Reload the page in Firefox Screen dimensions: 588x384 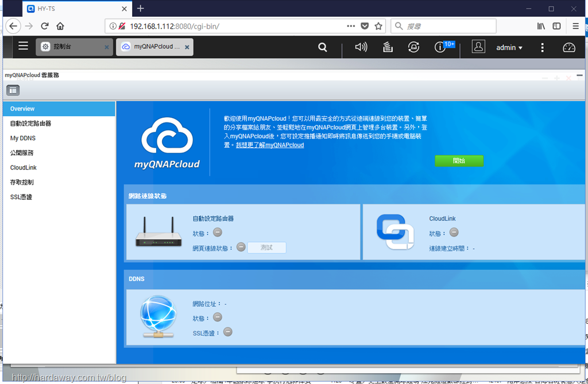click(45, 26)
